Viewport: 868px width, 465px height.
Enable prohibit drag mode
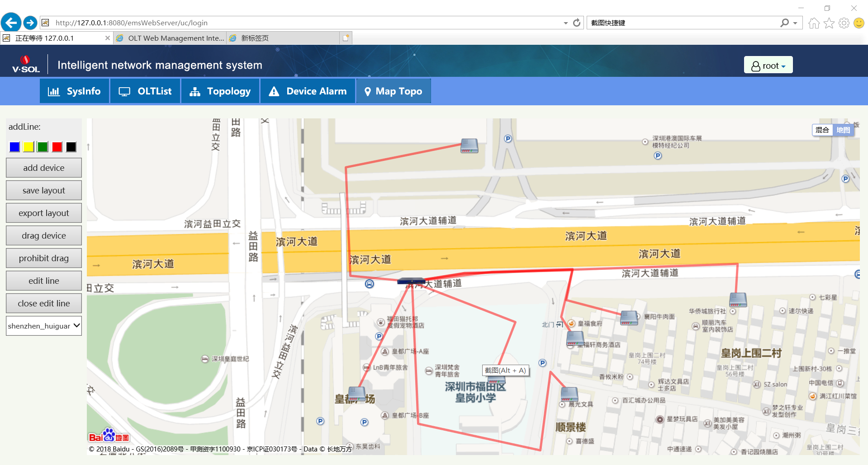click(44, 258)
